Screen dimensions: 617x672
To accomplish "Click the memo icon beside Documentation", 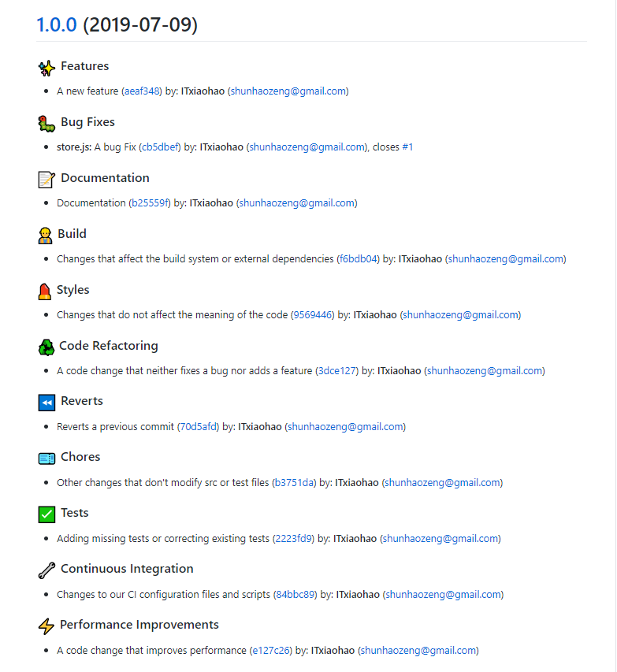I will point(46,180).
